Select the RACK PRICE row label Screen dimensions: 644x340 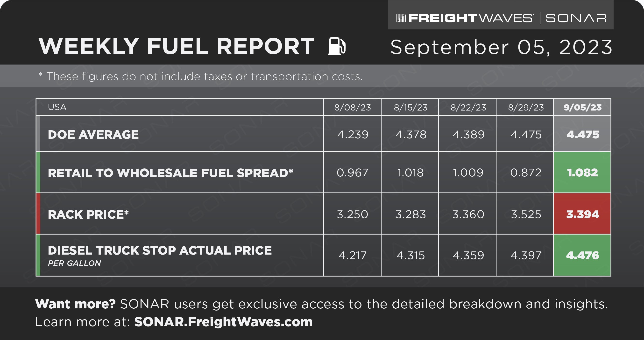tap(88, 214)
